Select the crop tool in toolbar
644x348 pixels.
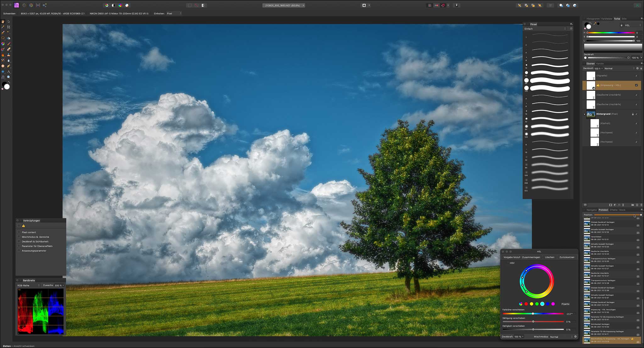pyautogui.click(x=8, y=27)
